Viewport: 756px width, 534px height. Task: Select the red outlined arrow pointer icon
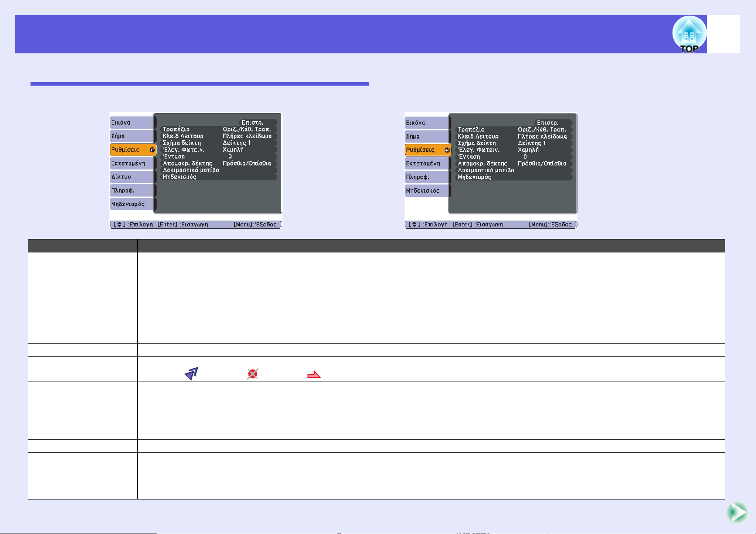click(314, 374)
